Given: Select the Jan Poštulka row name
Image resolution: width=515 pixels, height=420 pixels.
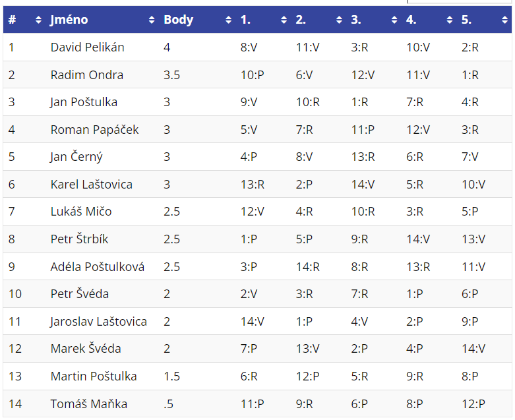Looking at the screenshot, I should coord(84,102).
